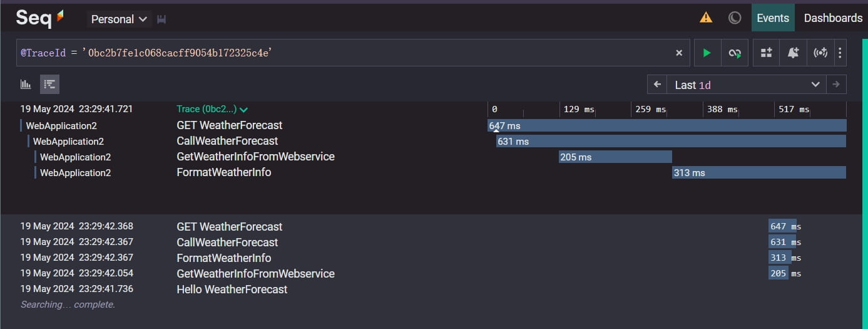Toggle the dark mode moon icon

[x=735, y=18]
